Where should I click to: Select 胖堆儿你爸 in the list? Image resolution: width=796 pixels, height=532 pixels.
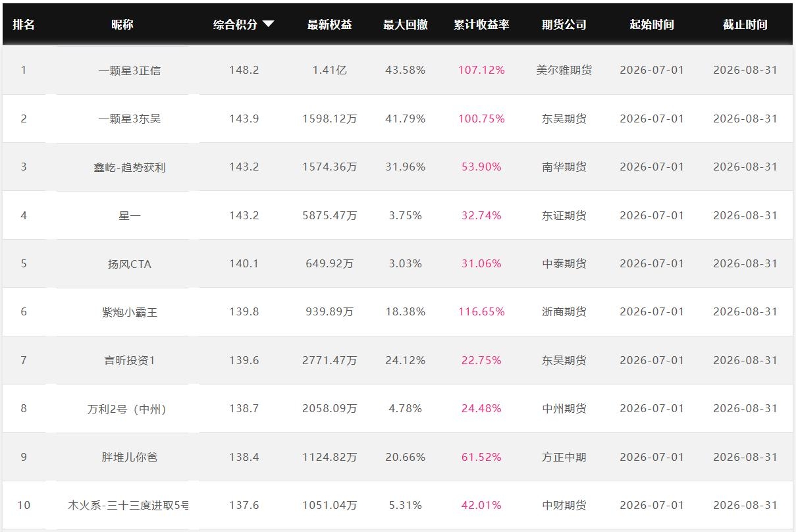pos(130,457)
